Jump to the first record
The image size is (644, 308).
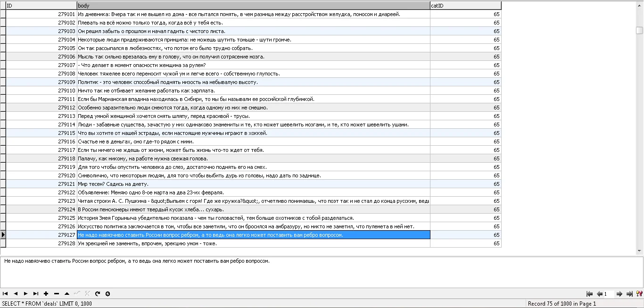5,293
